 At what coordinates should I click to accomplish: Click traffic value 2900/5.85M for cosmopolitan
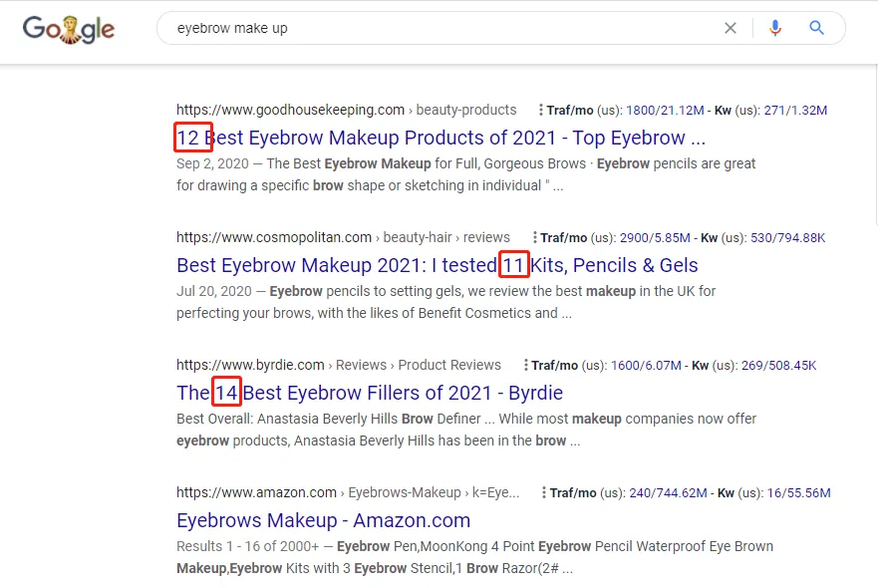[655, 238]
